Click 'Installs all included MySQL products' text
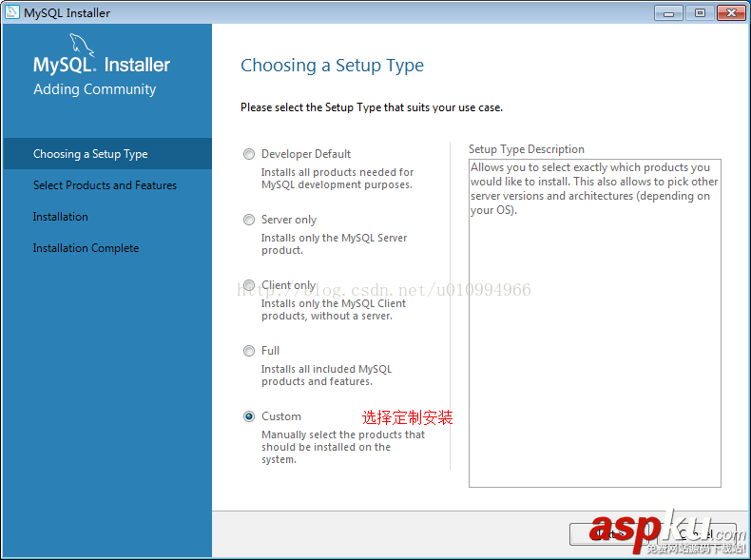Image resolution: width=751 pixels, height=560 pixels. pos(326,376)
